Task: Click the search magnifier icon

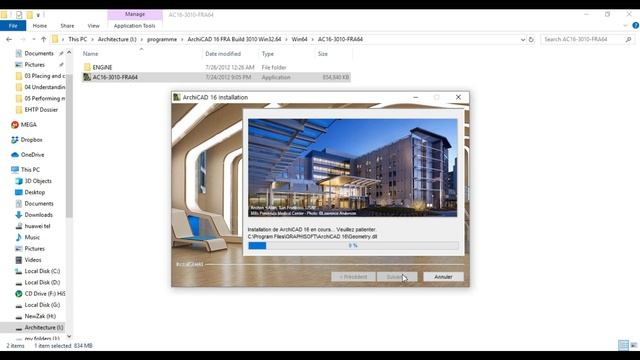Action: point(628,40)
